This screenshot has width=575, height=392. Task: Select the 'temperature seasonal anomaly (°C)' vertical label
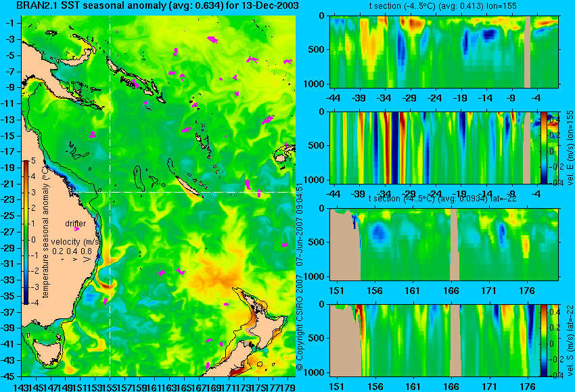click(45, 232)
